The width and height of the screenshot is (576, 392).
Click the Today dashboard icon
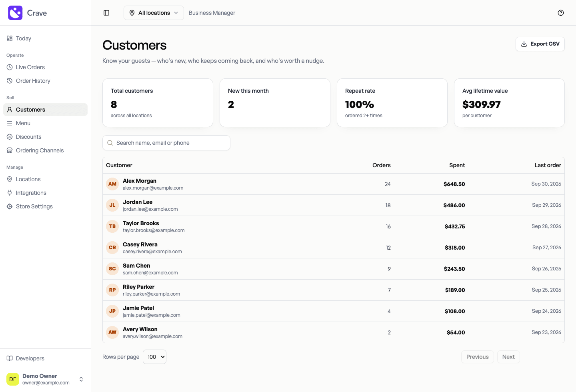tap(10, 38)
